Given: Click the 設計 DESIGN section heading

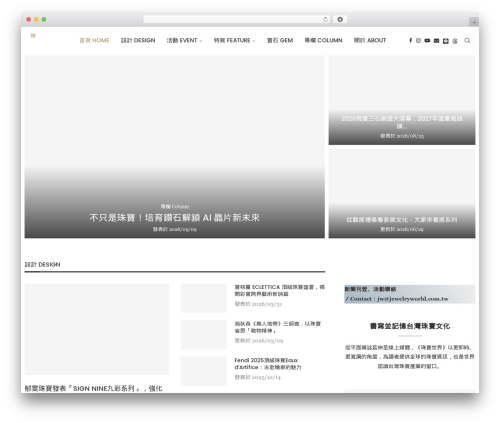Looking at the screenshot, I should pos(42,265).
